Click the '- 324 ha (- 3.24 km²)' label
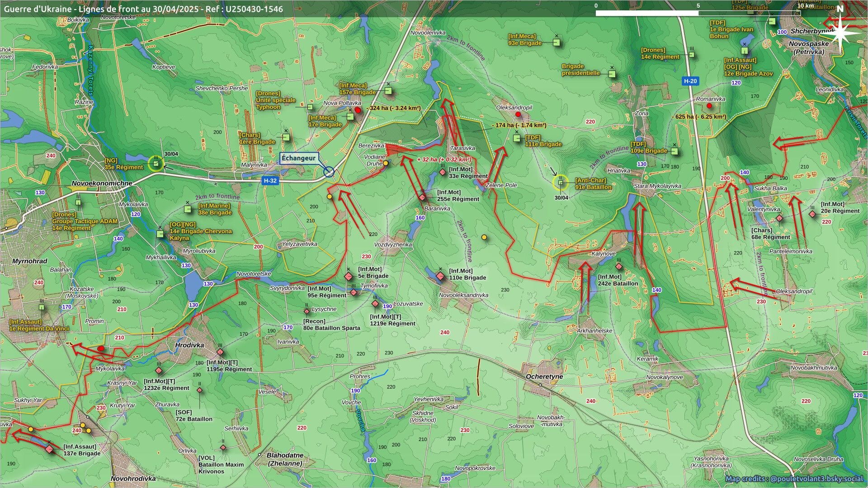Viewport: 868px width, 488px height. point(393,108)
